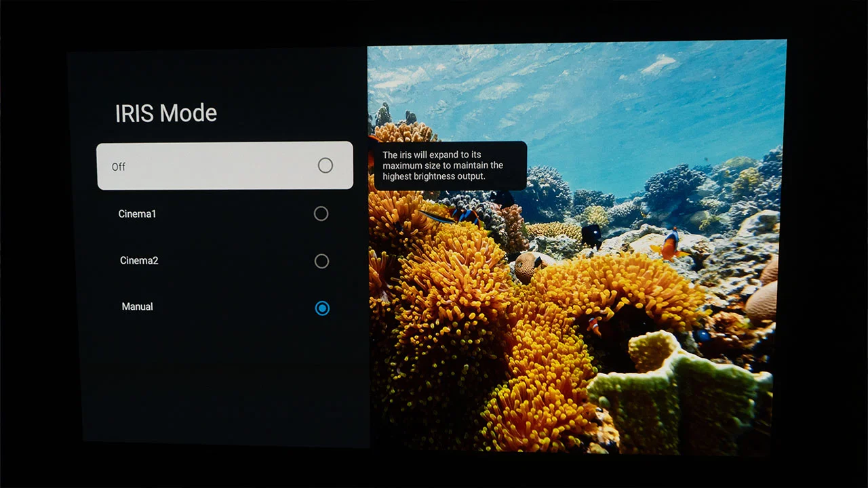The height and width of the screenshot is (488, 868).
Task: Click the selected Manual radio button
Action: [322, 308]
